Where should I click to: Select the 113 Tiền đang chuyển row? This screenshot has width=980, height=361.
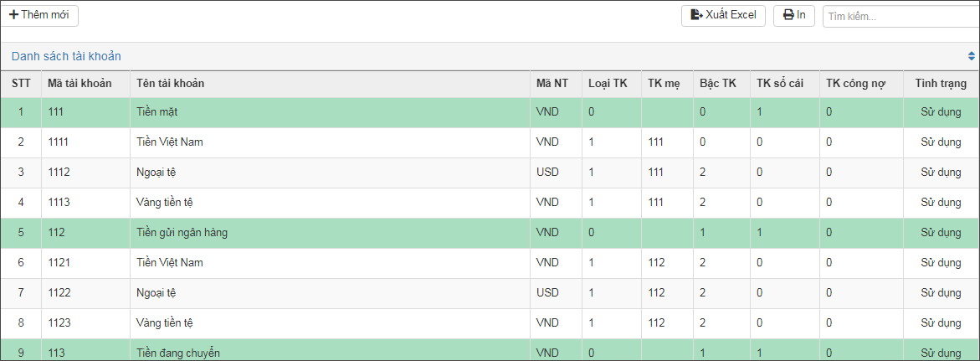point(490,350)
